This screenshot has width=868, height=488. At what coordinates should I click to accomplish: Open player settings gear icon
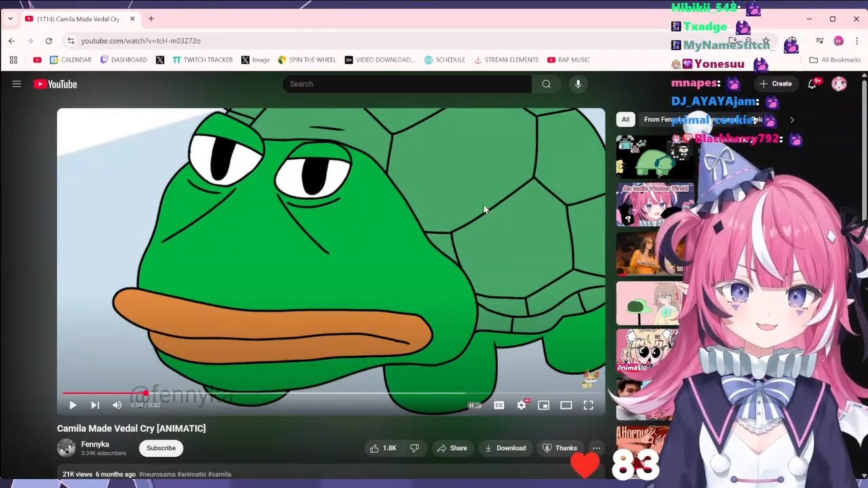(x=521, y=405)
